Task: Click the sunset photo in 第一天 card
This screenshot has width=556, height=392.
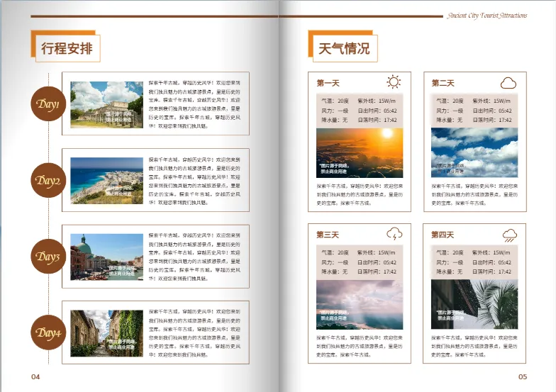Action: [x=360, y=152]
